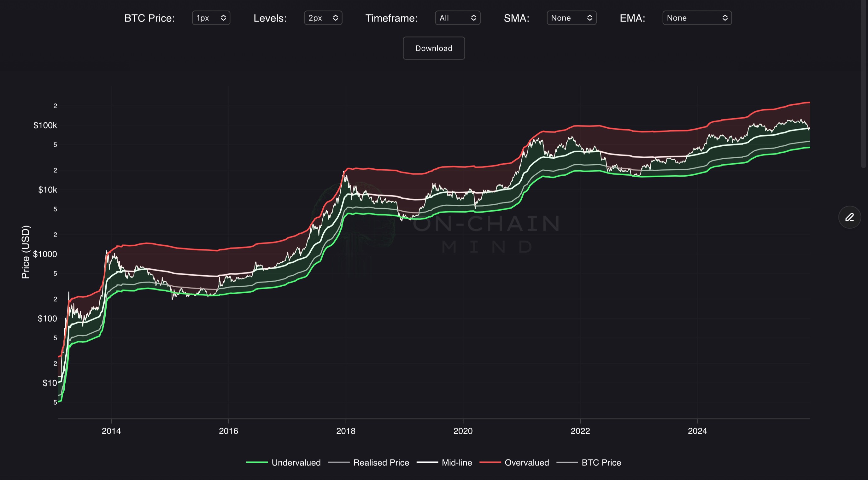Click the Download button
The height and width of the screenshot is (480, 868).
click(434, 48)
